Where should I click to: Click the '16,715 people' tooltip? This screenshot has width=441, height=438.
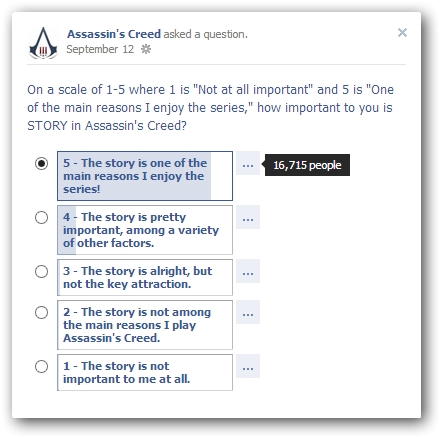[307, 165]
